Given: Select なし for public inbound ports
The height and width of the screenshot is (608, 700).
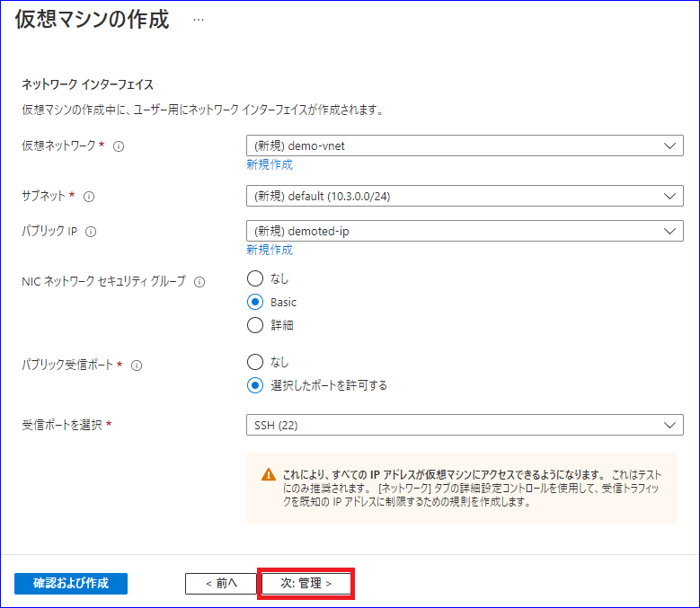Looking at the screenshot, I should pyautogui.click(x=255, y=362).
